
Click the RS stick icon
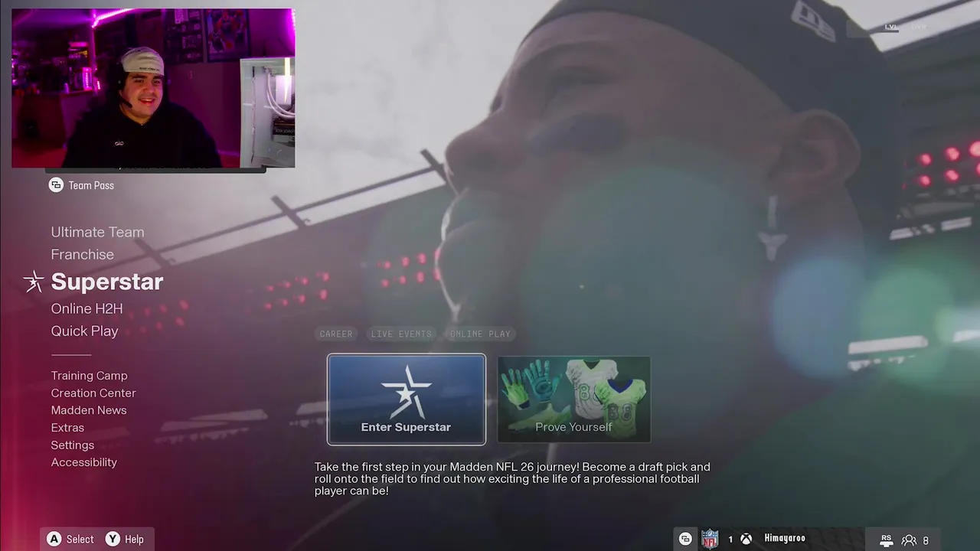point(886,540)
